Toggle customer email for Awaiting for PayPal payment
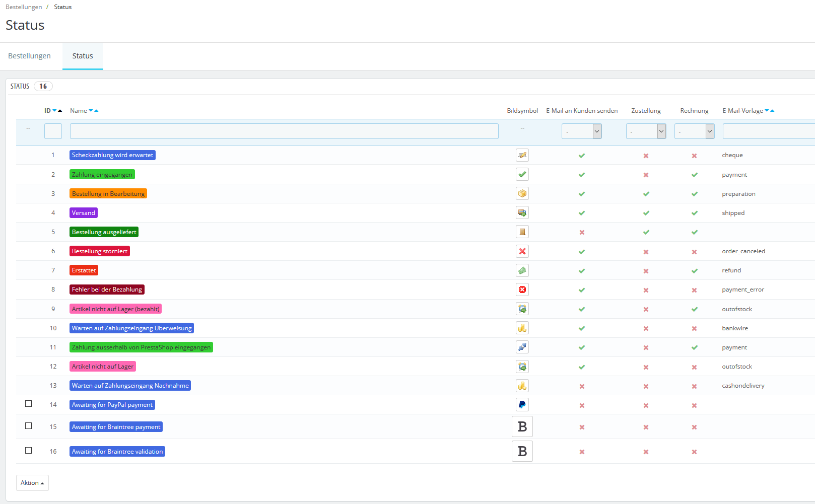Screen dimensions: 815x504 pos(582,406)
